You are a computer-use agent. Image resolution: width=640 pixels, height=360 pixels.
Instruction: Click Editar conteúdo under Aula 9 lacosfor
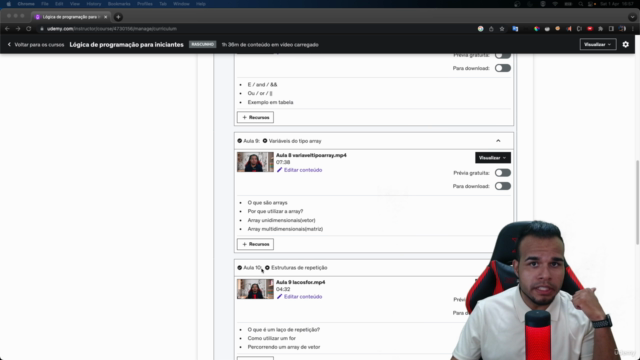pyautogui.click(x=303, y=297)
